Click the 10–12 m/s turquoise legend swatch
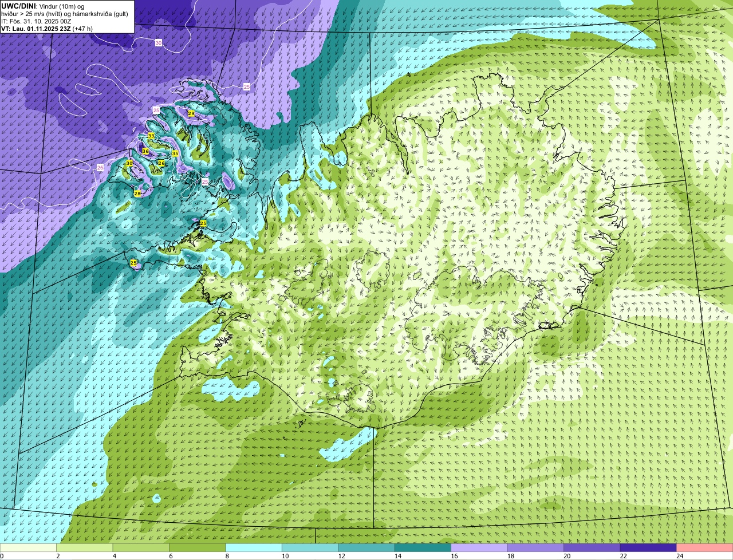 tap(310, 548)
